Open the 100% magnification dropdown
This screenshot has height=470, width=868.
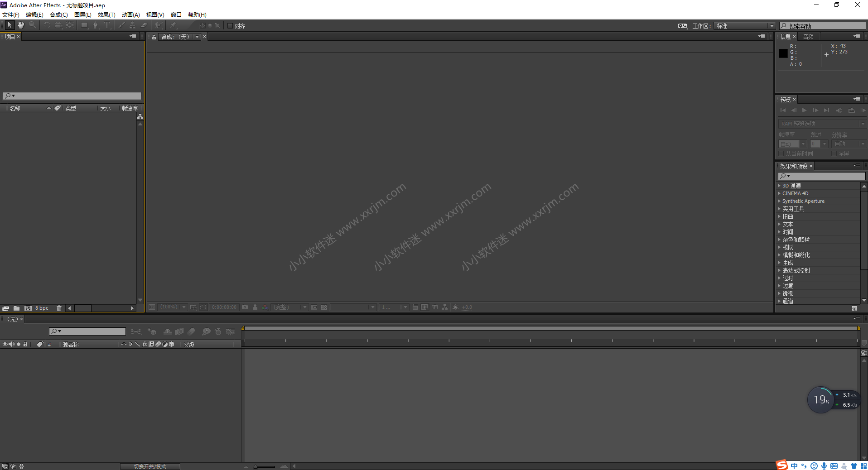coord(173,307)
